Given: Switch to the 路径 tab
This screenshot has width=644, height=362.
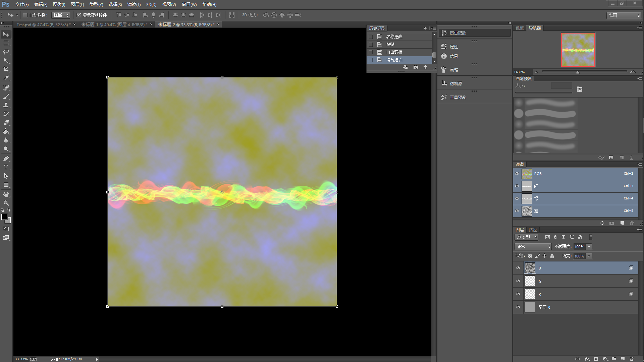Looking at the screenshot, I should (x=533, y=230).
